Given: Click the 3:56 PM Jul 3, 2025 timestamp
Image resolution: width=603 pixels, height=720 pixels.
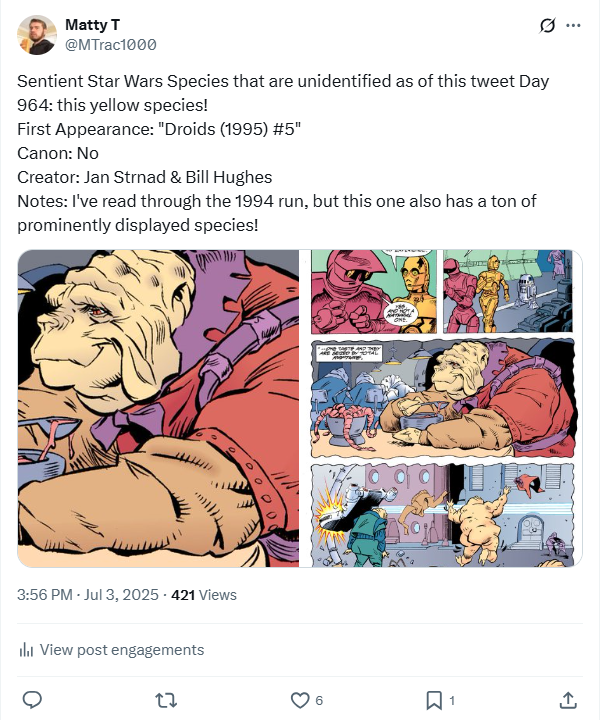Looking at the screenshot, I should point(90,595).
